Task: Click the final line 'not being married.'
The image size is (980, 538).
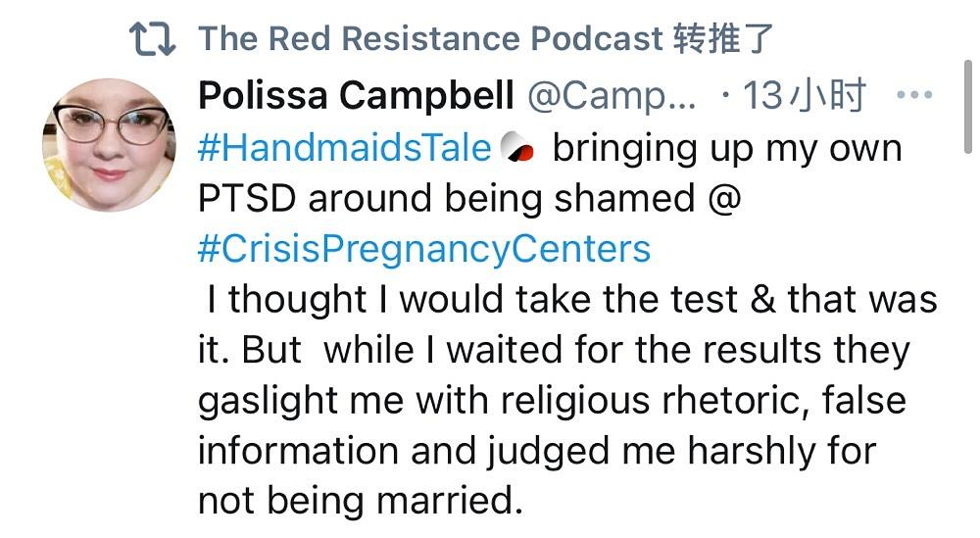Action: [x=360, y=502]
